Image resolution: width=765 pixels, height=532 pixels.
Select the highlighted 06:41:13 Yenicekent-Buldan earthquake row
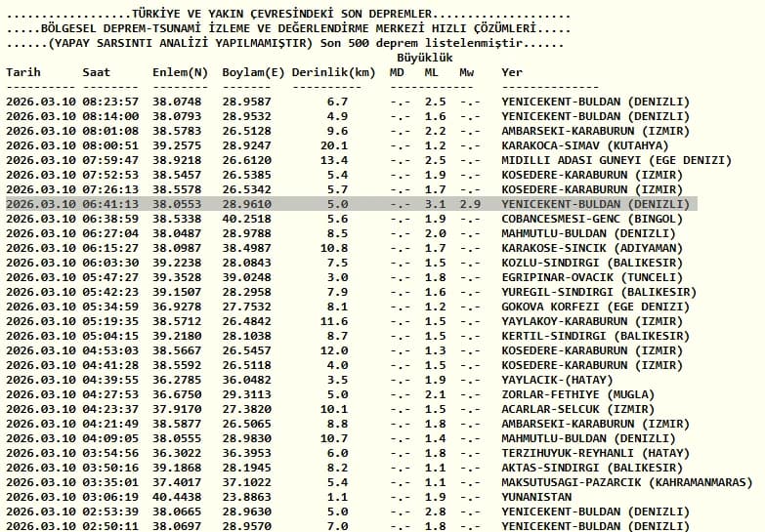[x=352, y=204]
